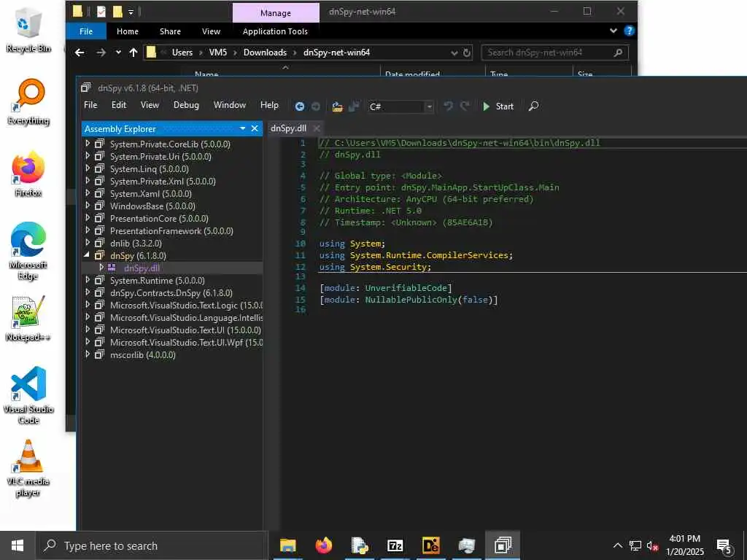This screenshot has height=560, width=747.
Task: Select the dnSpy.dll document tab
Action: [288, 128]
